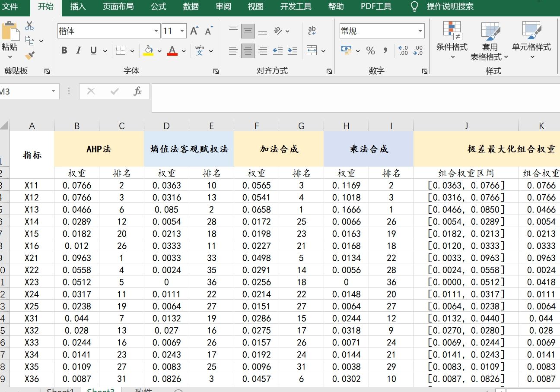
Task: Toggle underline formatting
Action: (x=93, y=51)
